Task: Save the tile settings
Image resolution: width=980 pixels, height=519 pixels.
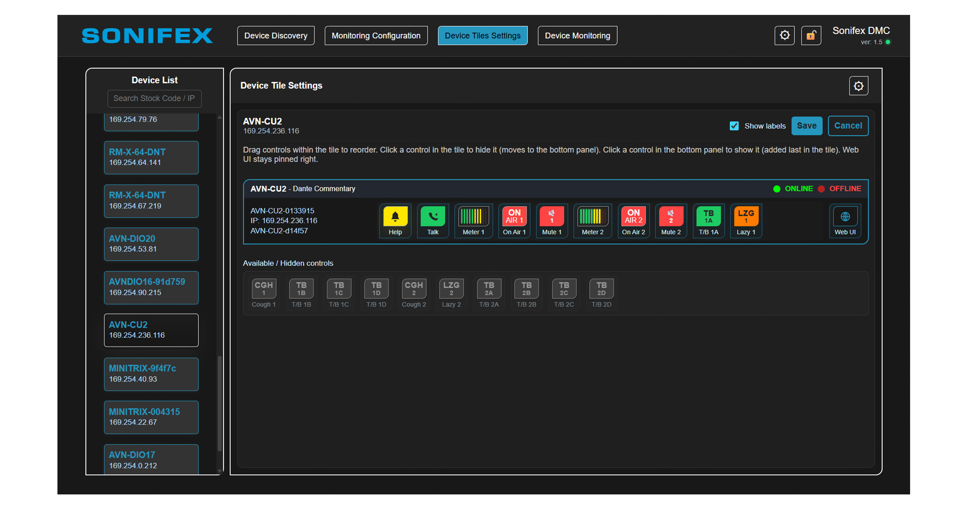Action: coord(807,126)
